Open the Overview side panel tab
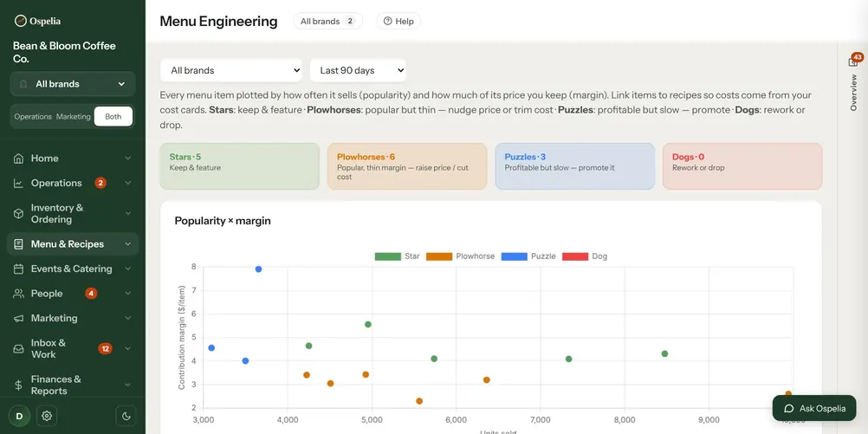This screenshot has height=434, width=868. point(853,93)
